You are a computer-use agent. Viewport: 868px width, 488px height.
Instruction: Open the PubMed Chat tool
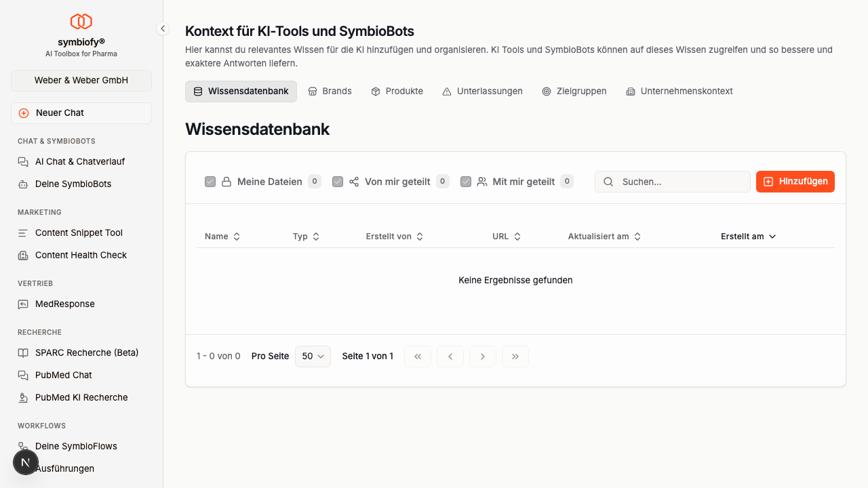(63, 375)
